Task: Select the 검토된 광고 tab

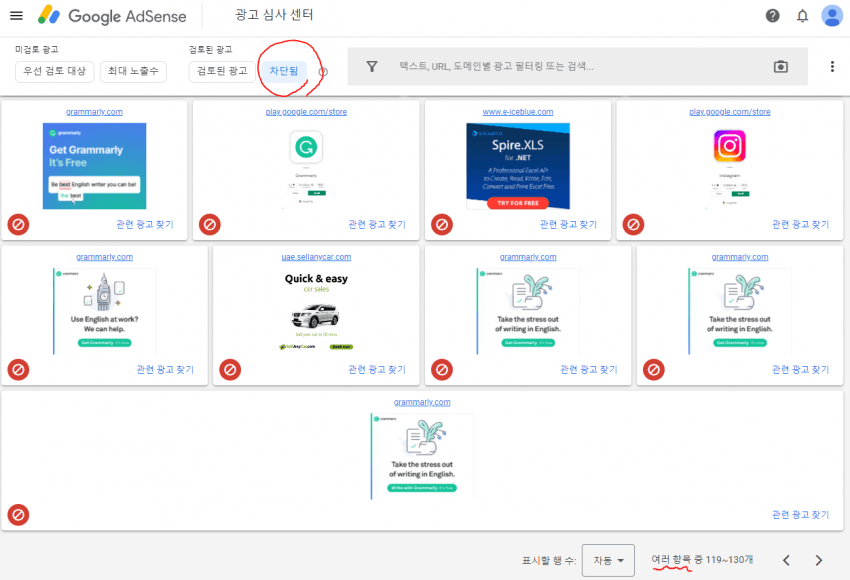Action: [222, 72]
